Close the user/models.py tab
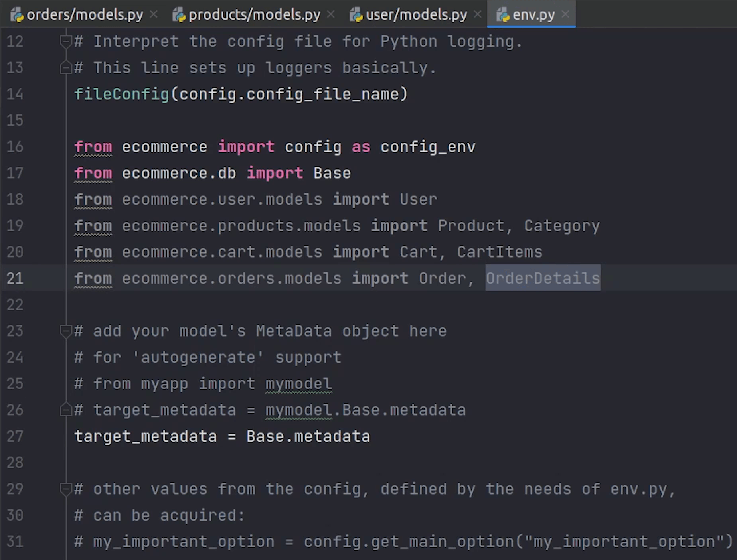Viewport: 737px width, 560px height. point(477,14)
